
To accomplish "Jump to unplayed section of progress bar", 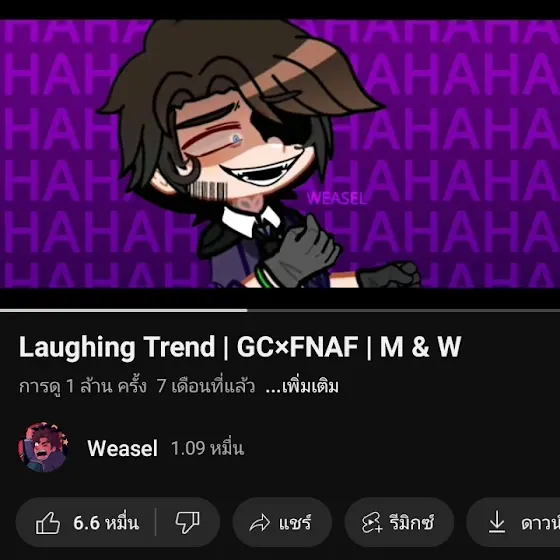I will tap(404, 310).
